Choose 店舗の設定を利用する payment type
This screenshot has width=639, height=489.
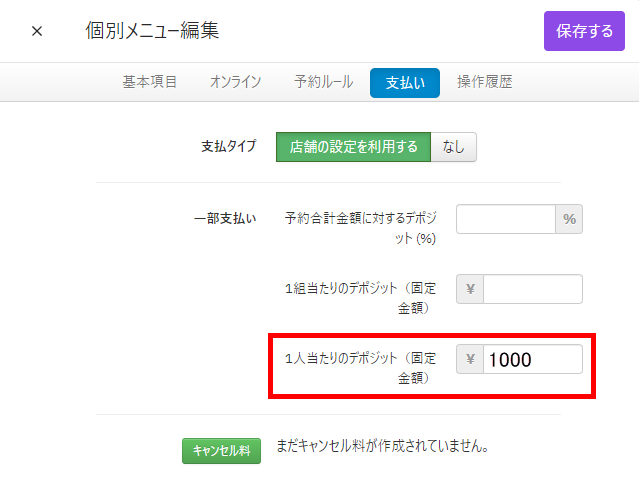click(x=353, y=147)
